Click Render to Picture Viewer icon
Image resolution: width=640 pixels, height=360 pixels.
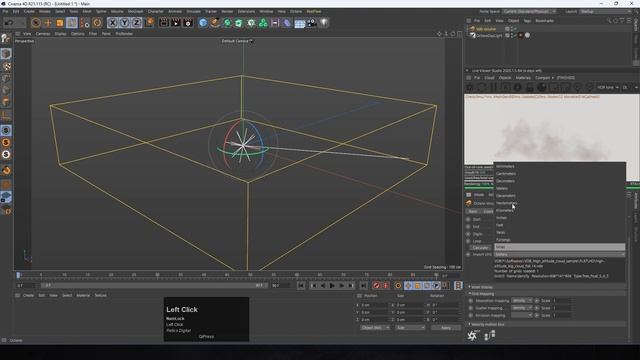point(176,23)
